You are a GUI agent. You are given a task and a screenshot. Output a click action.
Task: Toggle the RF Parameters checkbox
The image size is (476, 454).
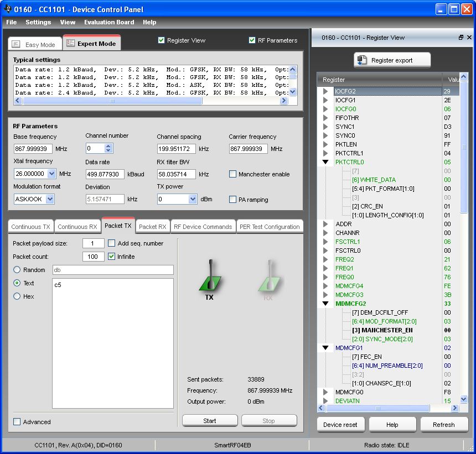point(252,40)
